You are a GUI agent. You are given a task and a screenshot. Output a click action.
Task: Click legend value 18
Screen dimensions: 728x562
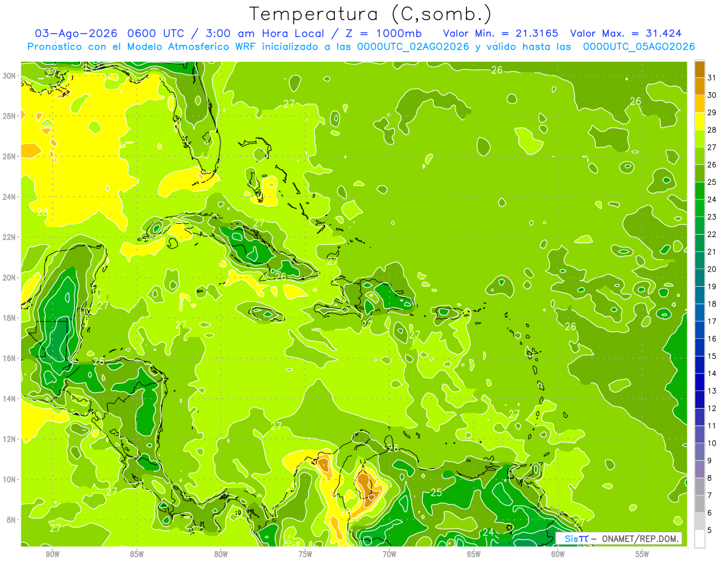(x=712, y=304)
